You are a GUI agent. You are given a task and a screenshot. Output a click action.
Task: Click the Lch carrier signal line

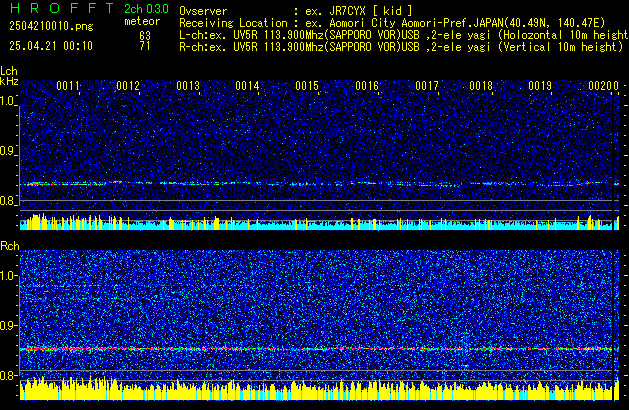(x=319, y=184)
